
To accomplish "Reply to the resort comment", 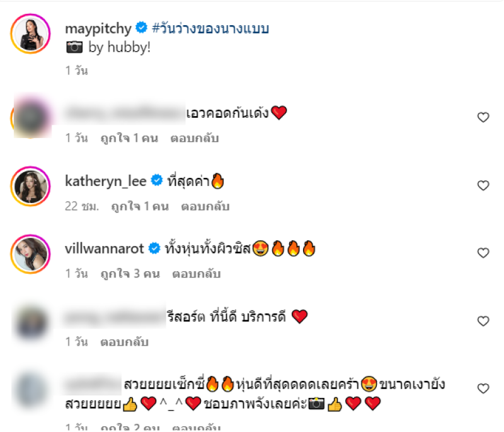I will point(124,342).
